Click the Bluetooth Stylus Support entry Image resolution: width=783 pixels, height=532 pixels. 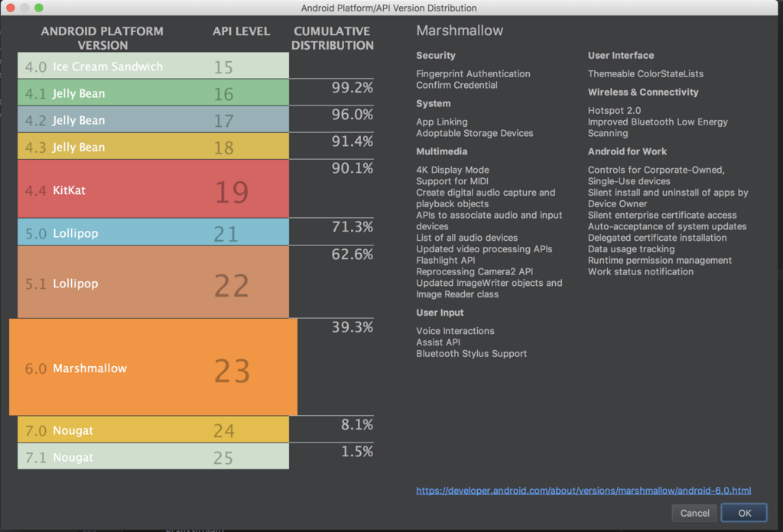(x=471, y=353)
